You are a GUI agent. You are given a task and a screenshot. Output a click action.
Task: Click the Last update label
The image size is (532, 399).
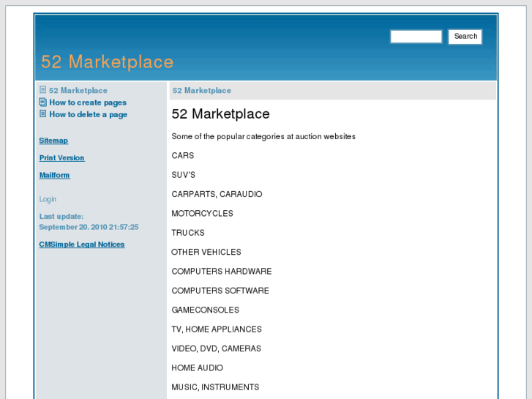[61, 217]
